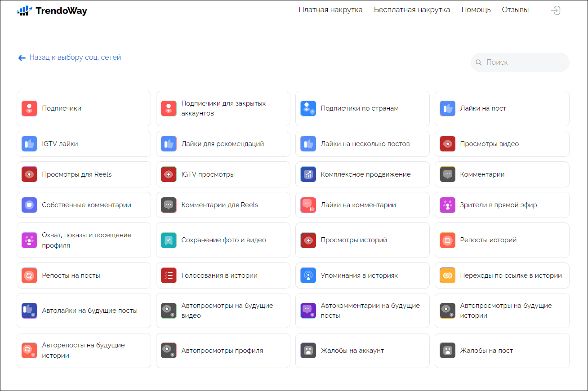Click the Зрители в прямой эфир icon
This screenshot has width=588, height=391.
[x=447, y=205]
